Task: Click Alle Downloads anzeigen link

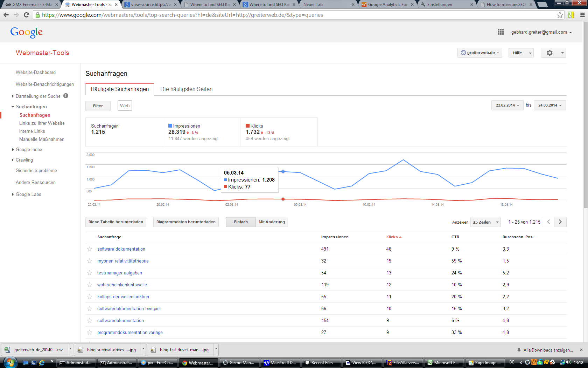Action: 548,350
